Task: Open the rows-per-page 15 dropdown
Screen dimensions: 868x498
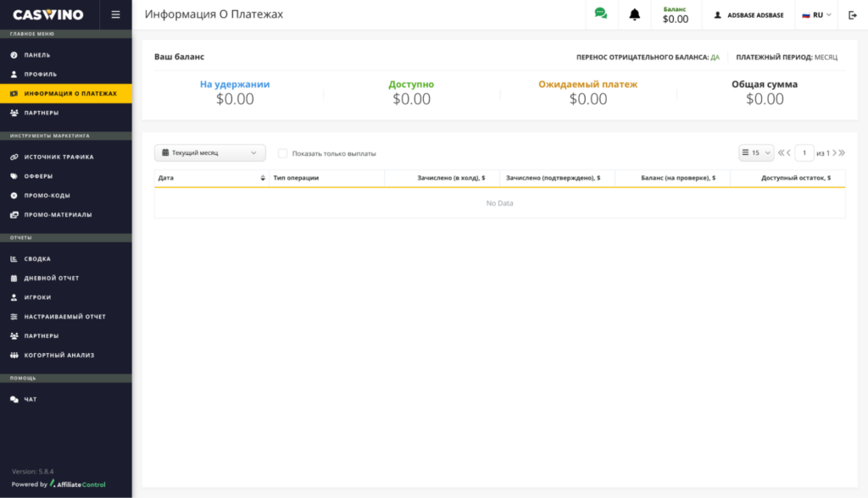Action: [756, 152]
